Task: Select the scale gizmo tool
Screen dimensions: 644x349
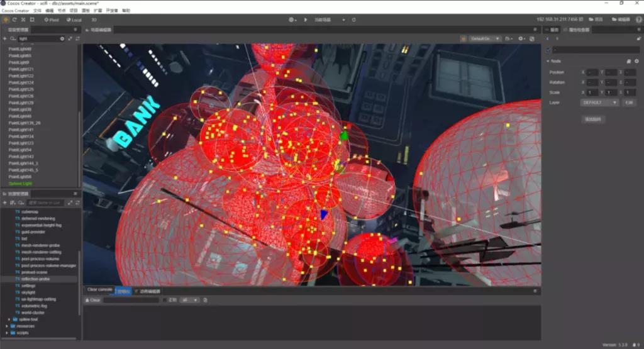Action: [x=23, y=19]
